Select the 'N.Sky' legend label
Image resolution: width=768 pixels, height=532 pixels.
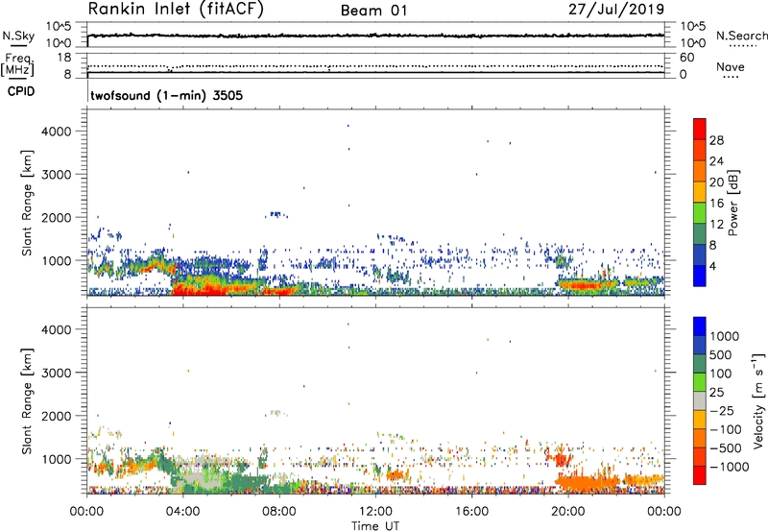pos(18,36)
